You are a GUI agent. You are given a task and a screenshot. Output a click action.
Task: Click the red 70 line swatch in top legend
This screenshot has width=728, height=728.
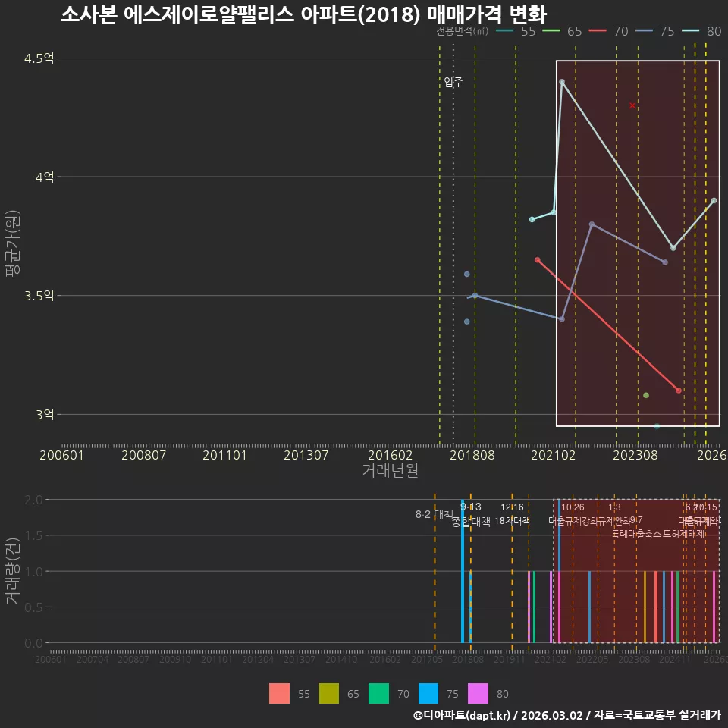(598, 31)
